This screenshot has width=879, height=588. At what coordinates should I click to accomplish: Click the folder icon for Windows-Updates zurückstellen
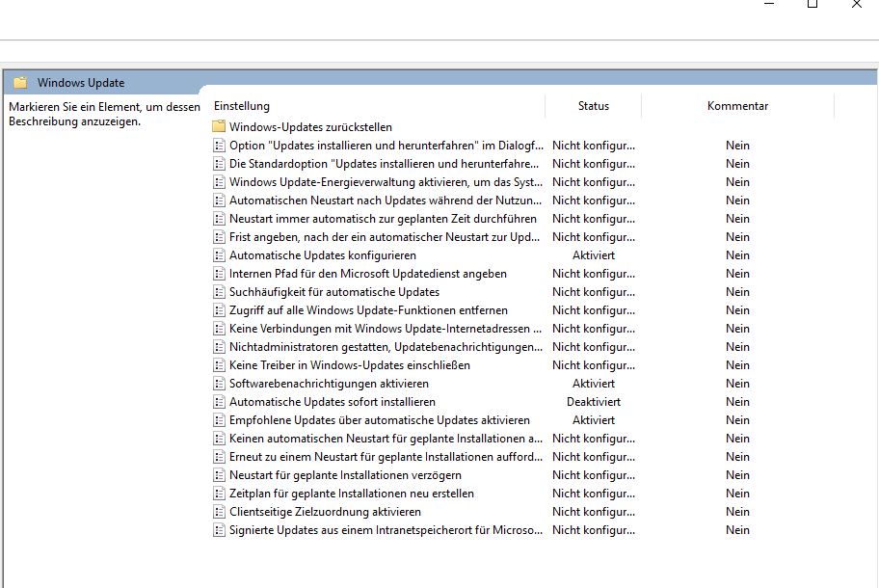[x=219, y=126]
